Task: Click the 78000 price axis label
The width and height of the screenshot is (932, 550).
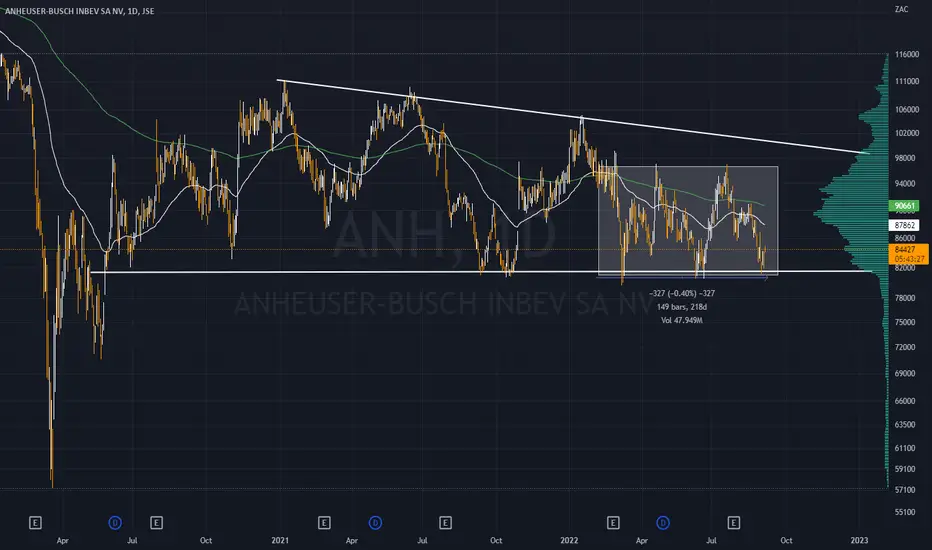Action: [x=905, y=298]
